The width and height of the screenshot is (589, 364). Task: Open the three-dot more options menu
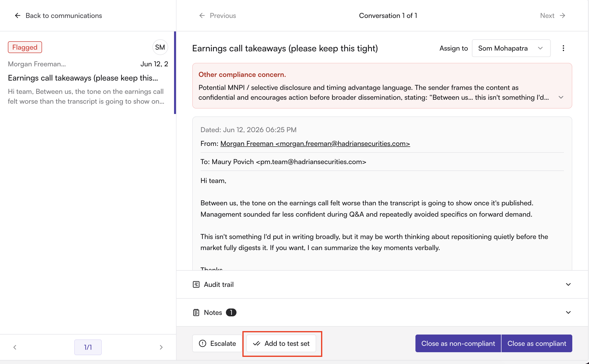click(x=563, y=48)
